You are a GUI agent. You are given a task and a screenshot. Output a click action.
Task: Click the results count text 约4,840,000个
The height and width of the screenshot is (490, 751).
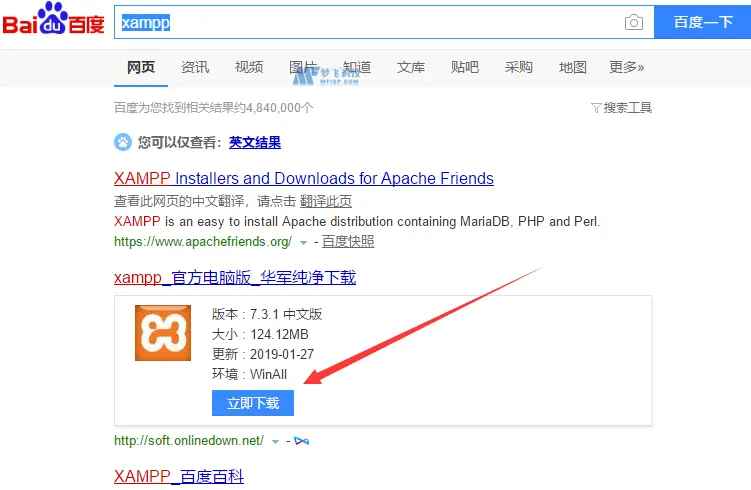(273, 108)
